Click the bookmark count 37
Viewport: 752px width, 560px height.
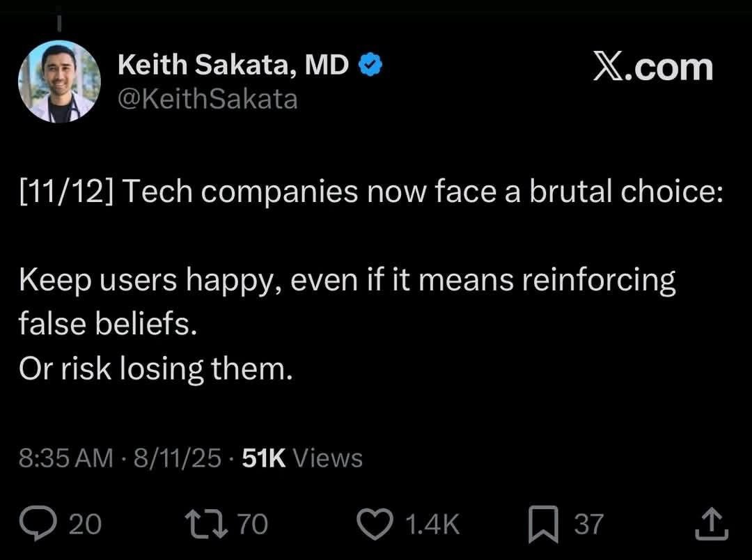(x=588, y=524)
